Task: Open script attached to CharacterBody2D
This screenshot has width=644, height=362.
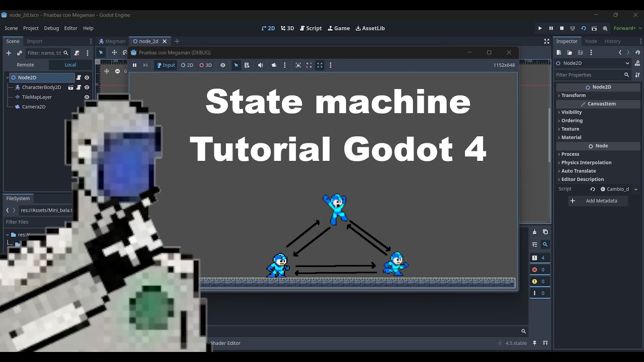Action: [x=78, y=87]
